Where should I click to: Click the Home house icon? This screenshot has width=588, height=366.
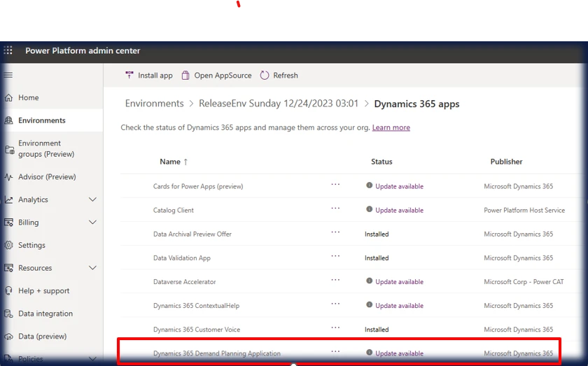click(x=8, y=97)
